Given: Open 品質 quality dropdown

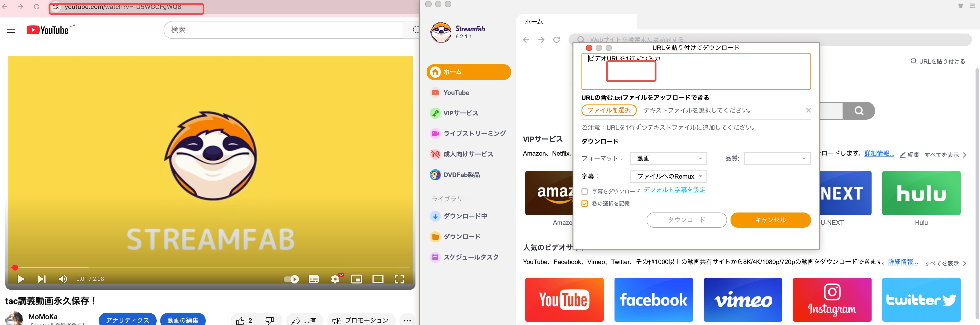Looking at the screenshot, I should 777,158.
